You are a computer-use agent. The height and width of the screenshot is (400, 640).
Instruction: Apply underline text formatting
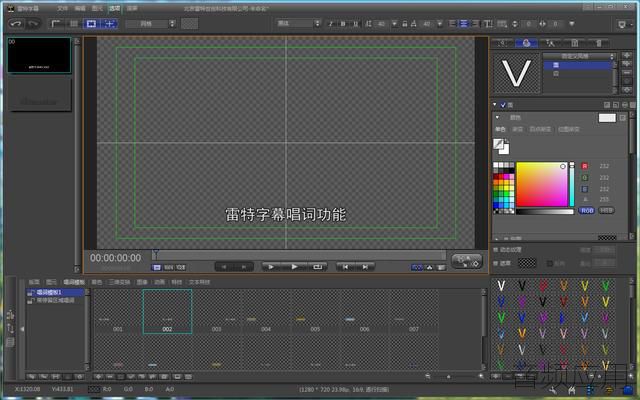[x=355, y=24]
